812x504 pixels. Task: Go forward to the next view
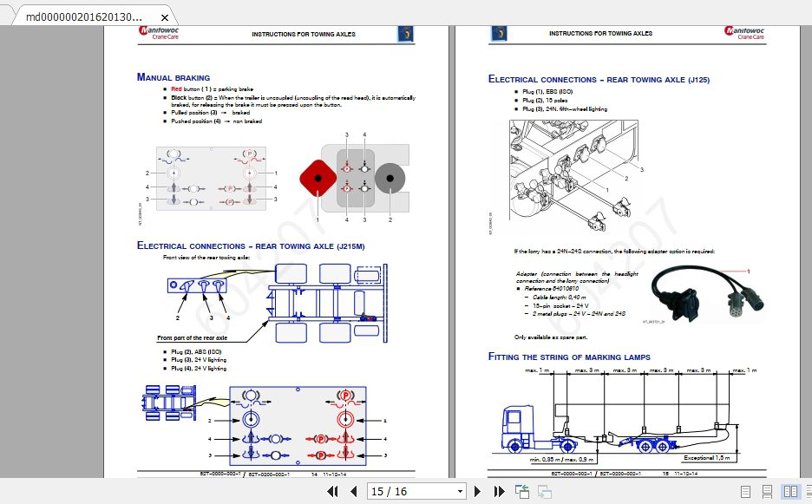point(544,491)
